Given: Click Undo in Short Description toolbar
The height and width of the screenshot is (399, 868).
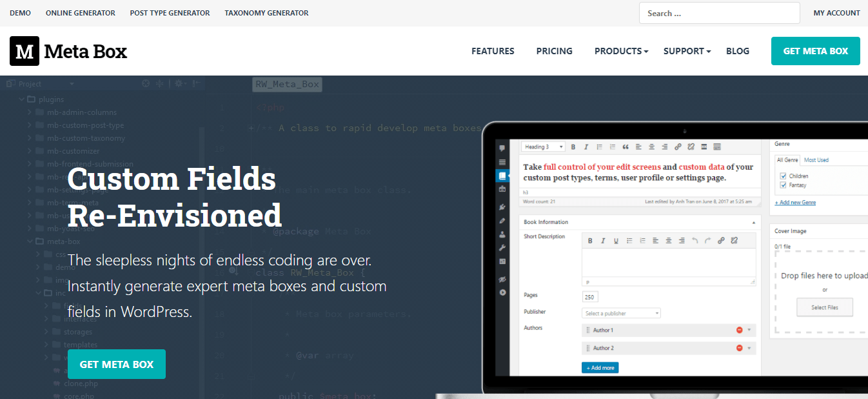Looking at the screenshot, I should [x=695, y=241].
